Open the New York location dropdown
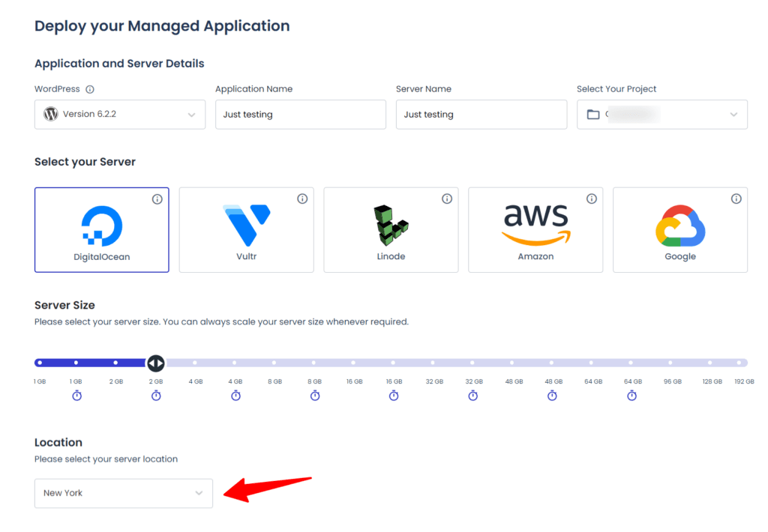The image size is (768, 532). (123, 493)
